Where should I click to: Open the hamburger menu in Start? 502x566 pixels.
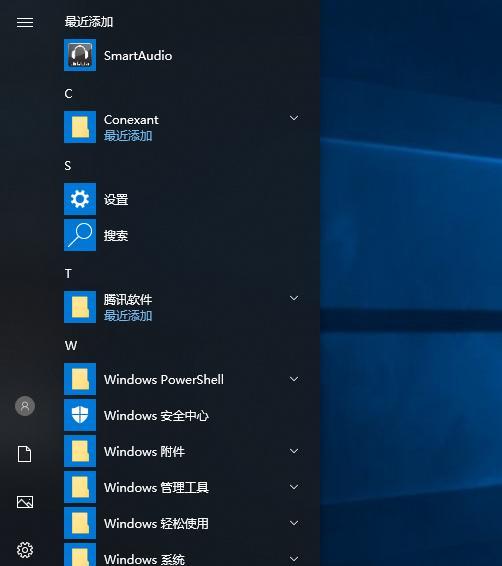coord(25,22)
